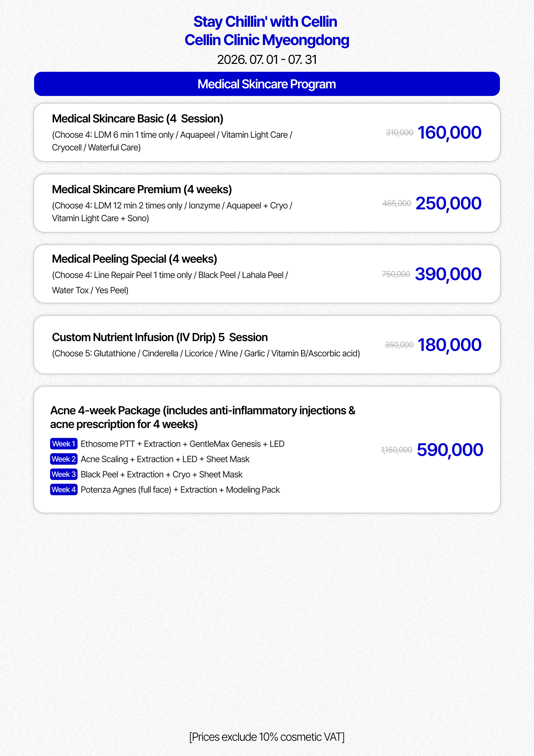
Task: Click the Week 4 badge
Action: 64,489
